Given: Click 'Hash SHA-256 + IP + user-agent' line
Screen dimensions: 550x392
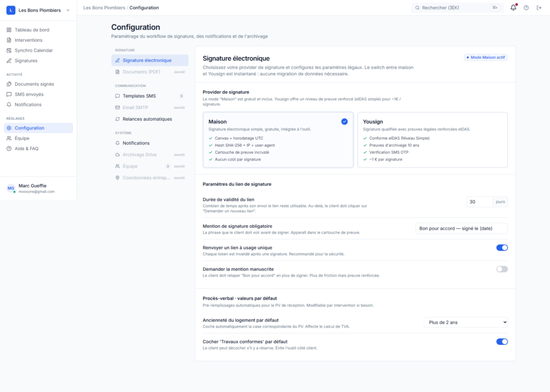Looking at the screenshot, I should (245, 145).
